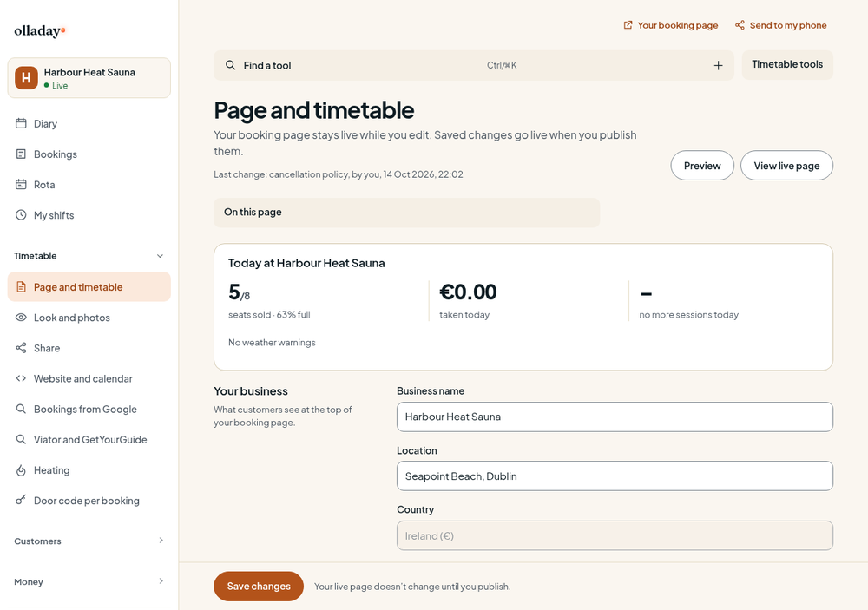Viewport: 868px width, 610px height.
Task: Click the share icon beside Send to my phone
Action: click(x=740, y=25)
